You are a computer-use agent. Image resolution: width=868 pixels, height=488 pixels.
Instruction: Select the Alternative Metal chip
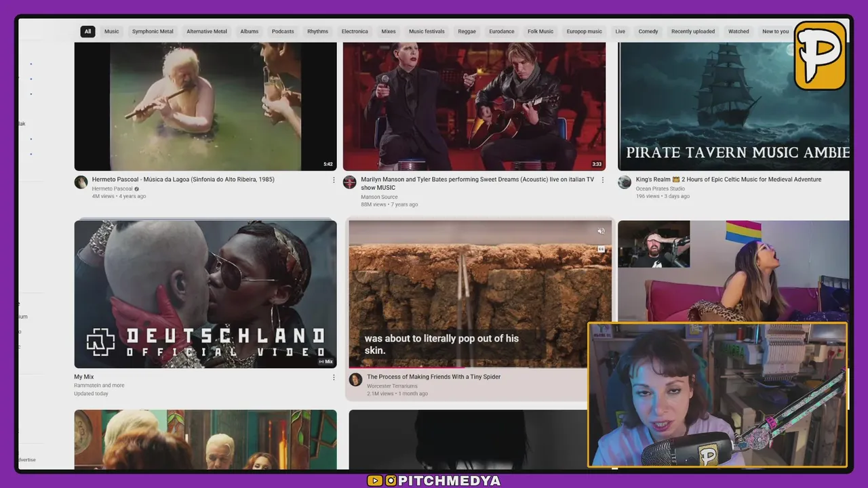pyautogui.click(x=207, y=31)
